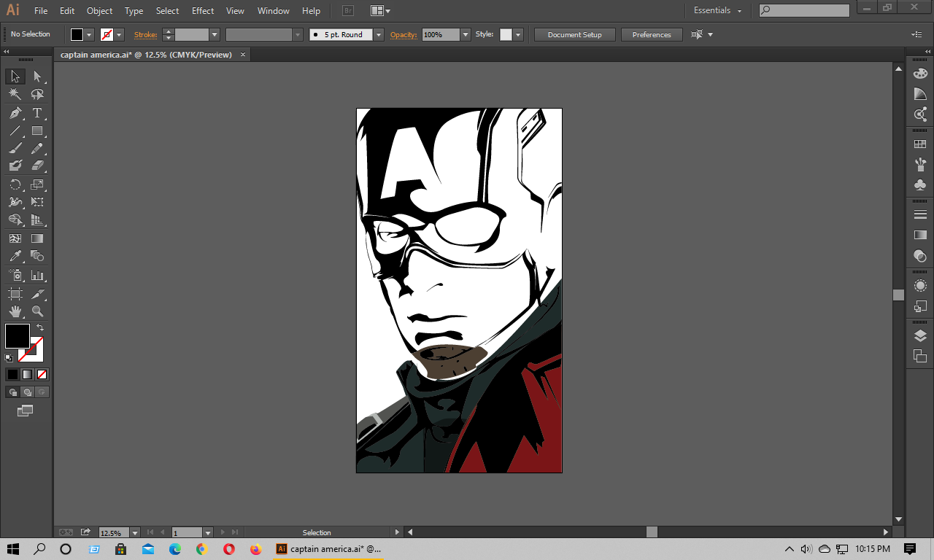The height and width of the screenshot is (560, 934).
Task: Open the Layers panel icon
Action: click(x=920, y=336)
